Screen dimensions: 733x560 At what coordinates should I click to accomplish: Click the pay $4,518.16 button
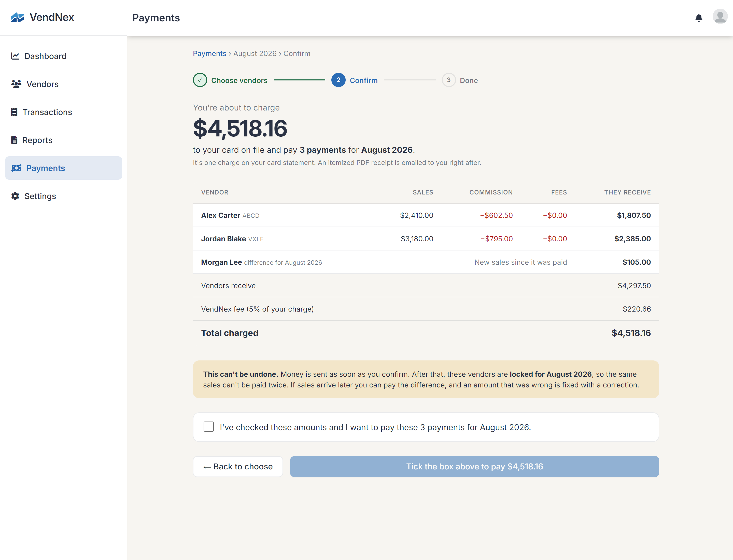pyautogui.click(x=474, y=466)
